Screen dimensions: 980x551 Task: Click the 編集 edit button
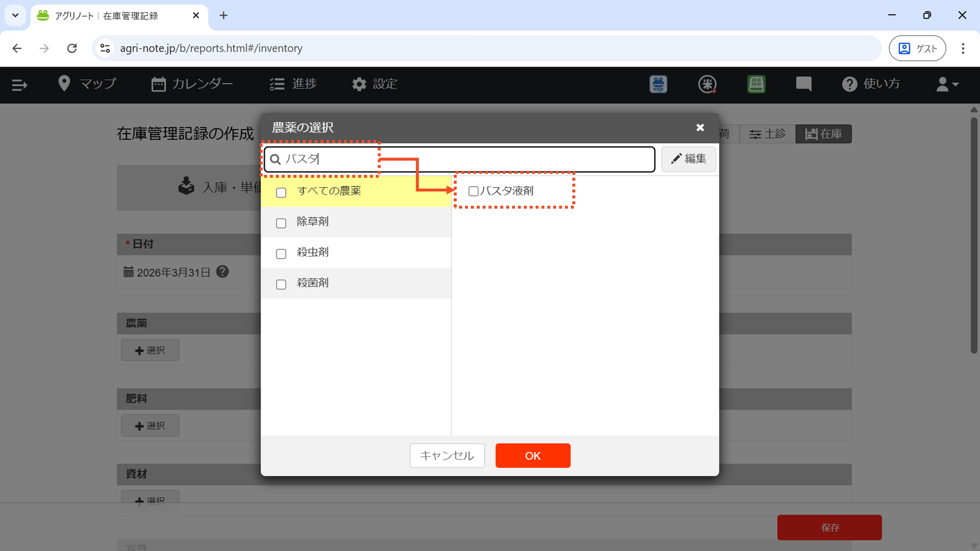tap(688, 159)
